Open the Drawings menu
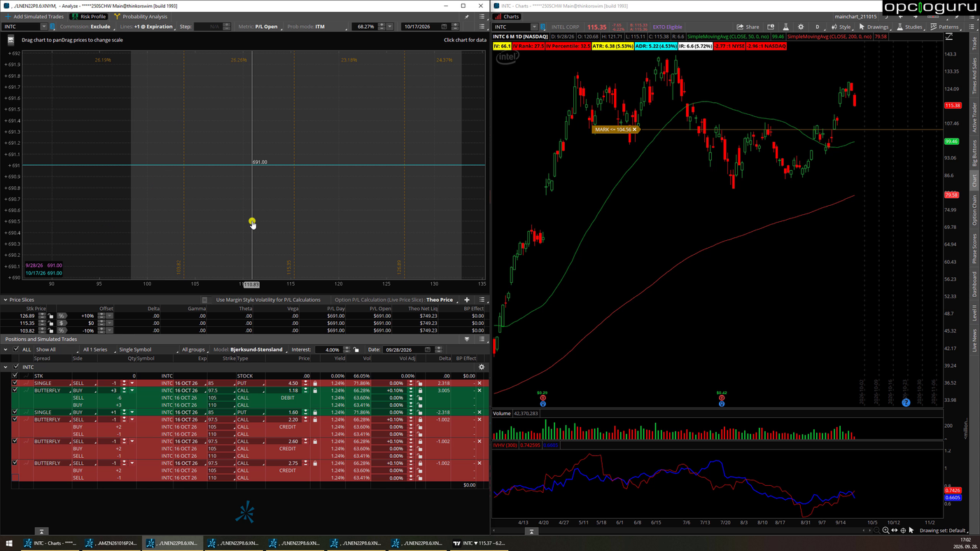The image size is (980, 551). (x=874, y=27)
